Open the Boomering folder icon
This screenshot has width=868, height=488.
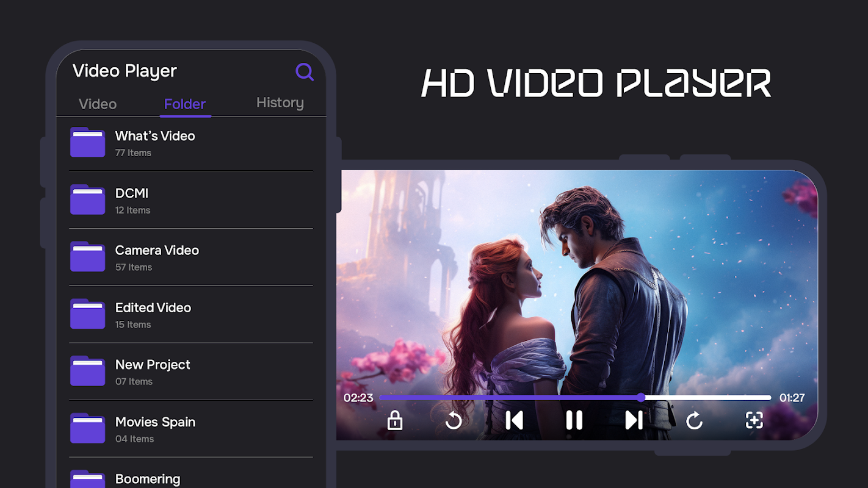click(x=88, y=479)
